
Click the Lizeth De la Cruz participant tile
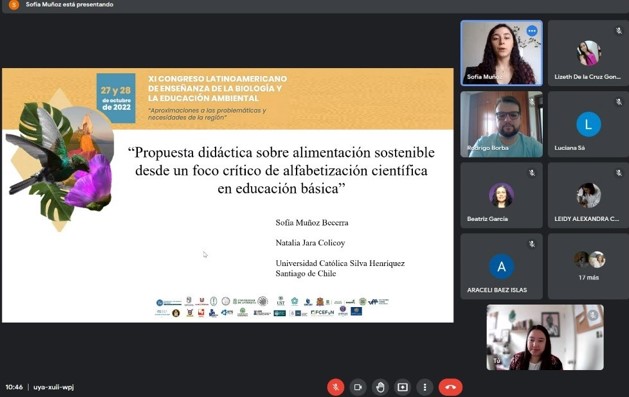tap(588, 53)
